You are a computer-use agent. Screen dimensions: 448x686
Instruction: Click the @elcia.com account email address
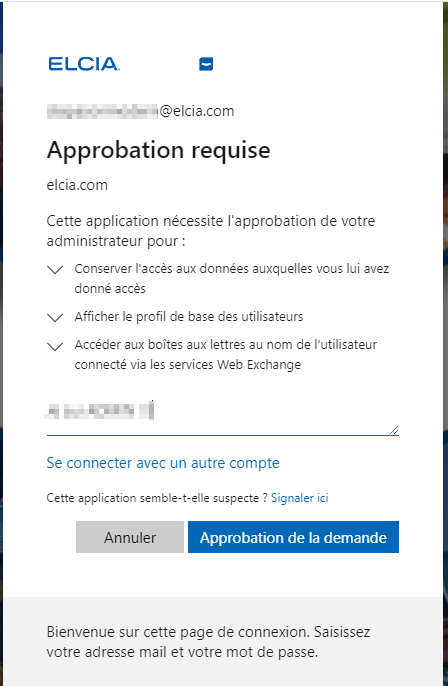(x=140, y=111)
